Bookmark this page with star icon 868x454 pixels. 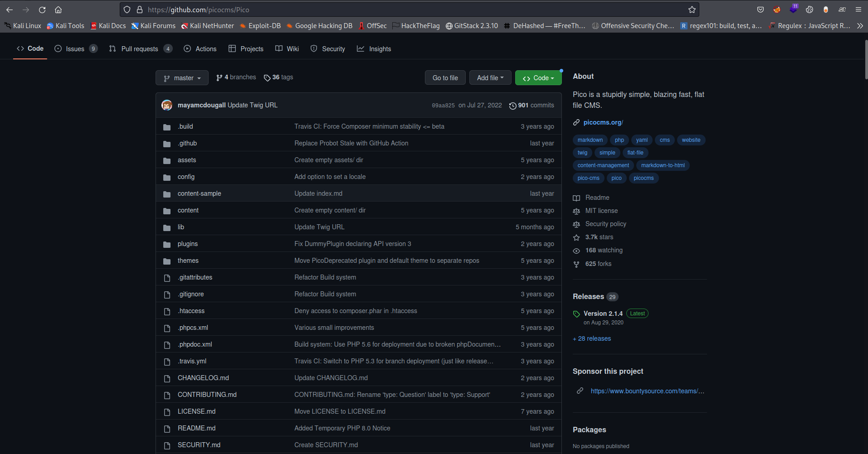point(692,10)
